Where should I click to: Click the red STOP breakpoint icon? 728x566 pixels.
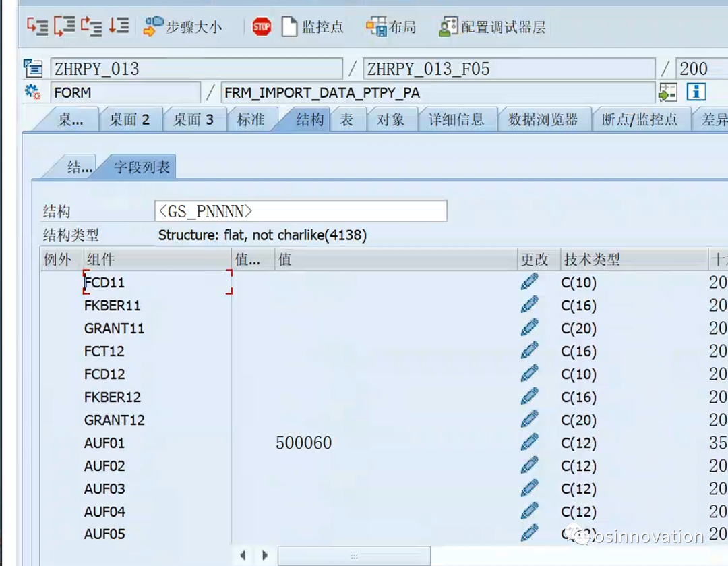(x=262, y=27)
